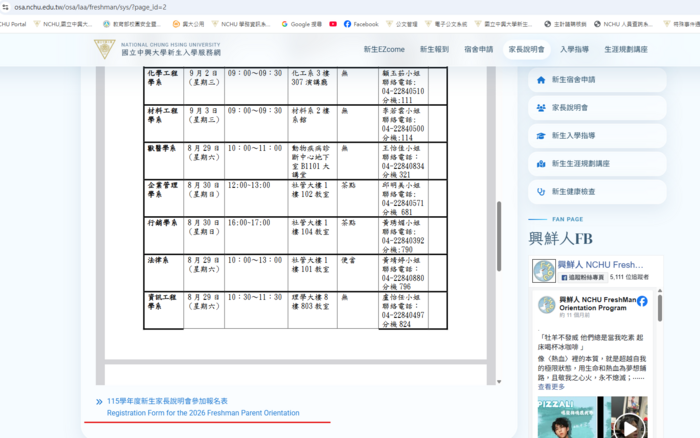Click the 5,111 位追蹤者 follower count

pos(629,277)
